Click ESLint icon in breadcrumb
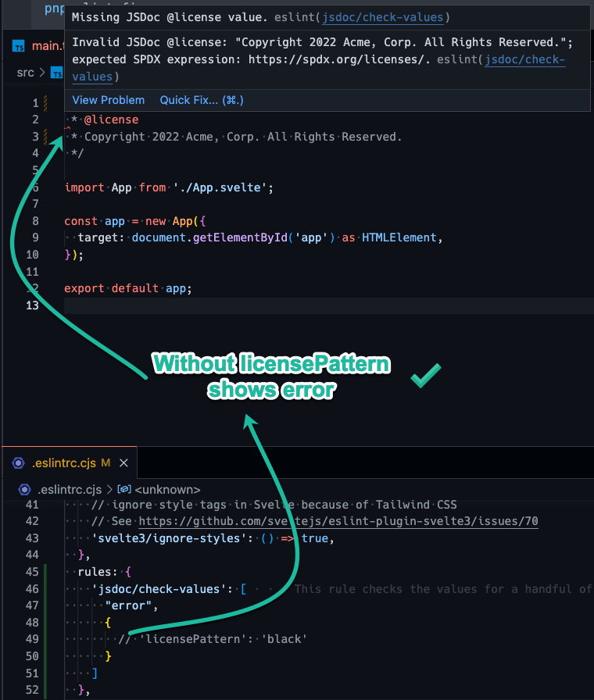 24,490
